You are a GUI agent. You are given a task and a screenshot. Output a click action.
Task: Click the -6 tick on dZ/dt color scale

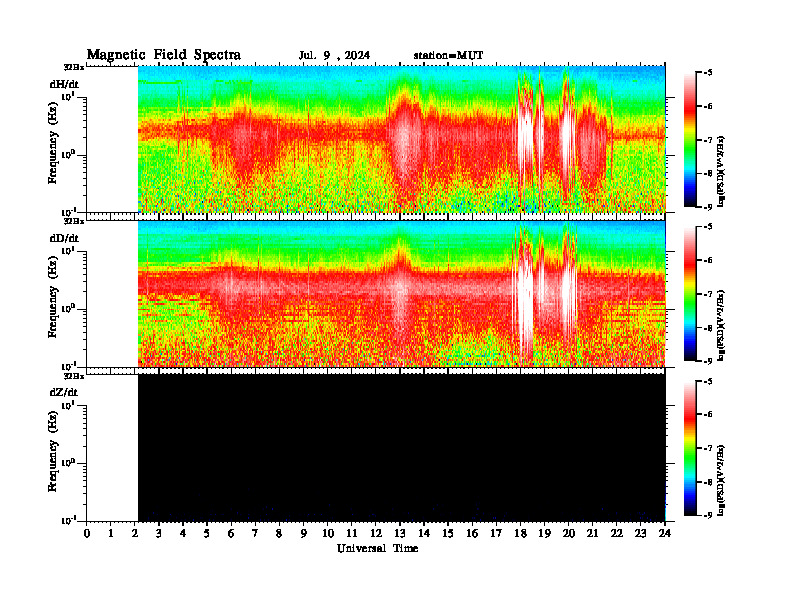(707, 415)
